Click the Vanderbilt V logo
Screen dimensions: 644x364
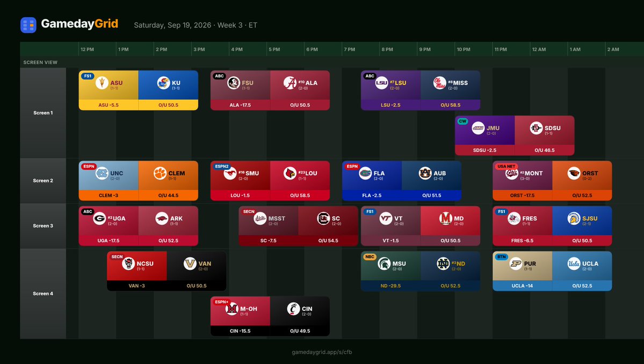click(x=190, y=263)
